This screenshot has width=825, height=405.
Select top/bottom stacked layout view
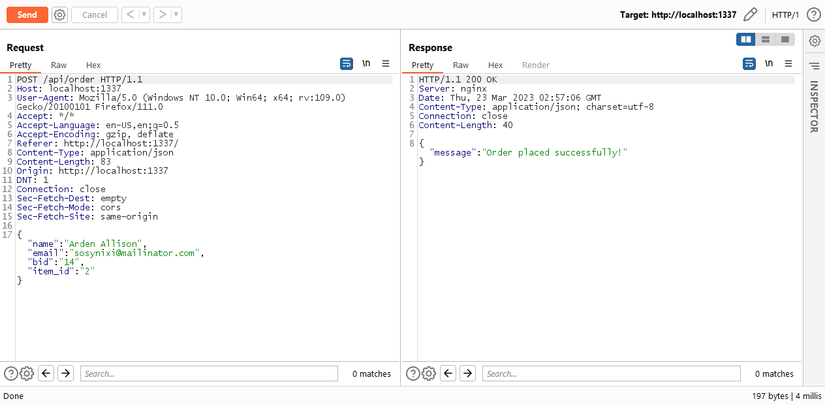pos(766,39)
